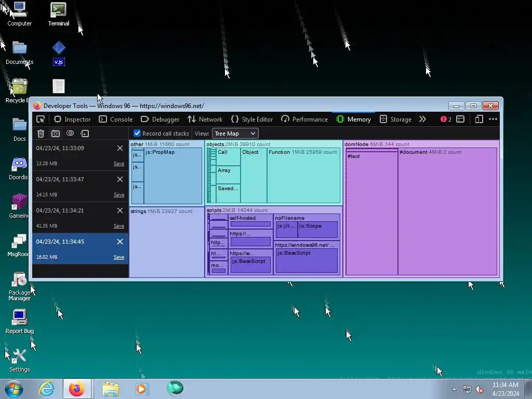
Task: Delete the 11:34:45 snapshot
Action: point(120,242)
